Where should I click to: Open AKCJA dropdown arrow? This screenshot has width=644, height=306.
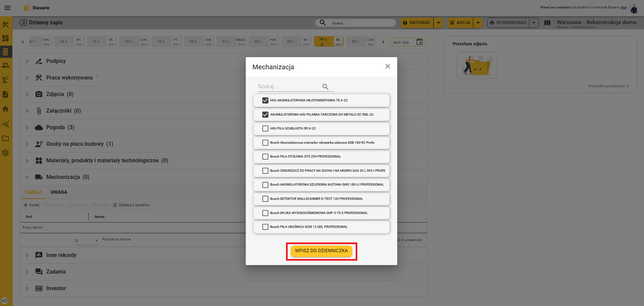point(478,23)
